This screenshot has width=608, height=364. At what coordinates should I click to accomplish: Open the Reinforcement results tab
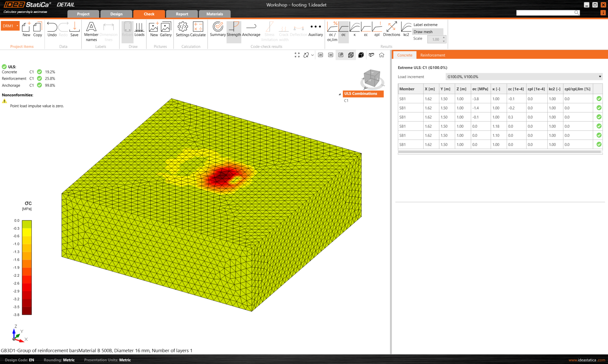pos(433,55)
